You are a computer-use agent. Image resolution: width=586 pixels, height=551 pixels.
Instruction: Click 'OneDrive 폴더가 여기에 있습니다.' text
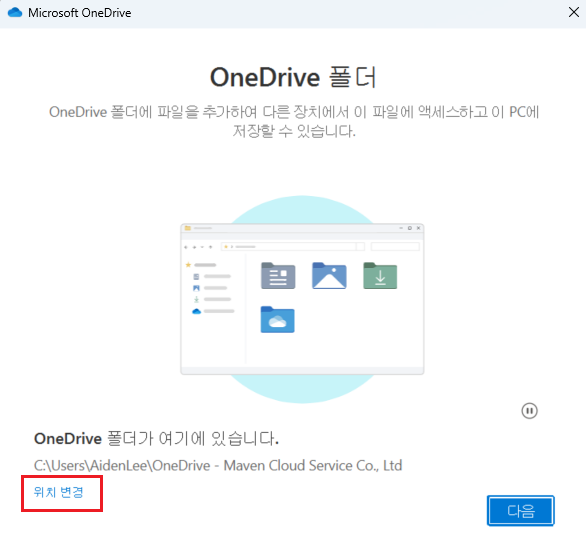point(156,438)
